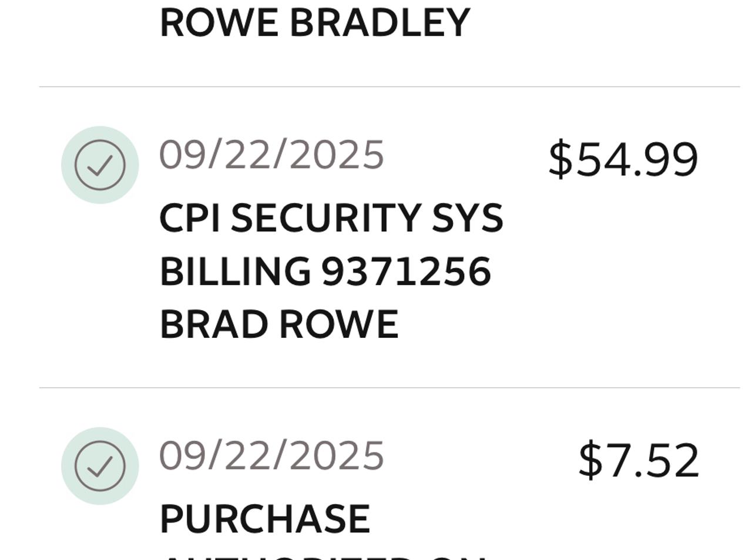Click the ROWE BRADLEY name at top
Image resolution: width=752 pixels, height=560 pixels.
[x=314, y=24]
